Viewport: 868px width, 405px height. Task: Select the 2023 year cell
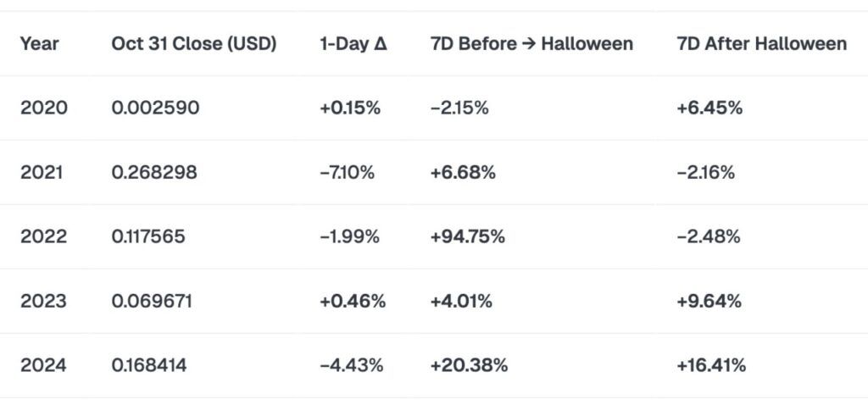point(43,302)
